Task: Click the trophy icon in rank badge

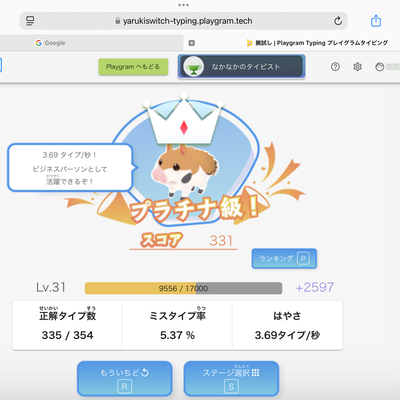Action: coord(193,67)
